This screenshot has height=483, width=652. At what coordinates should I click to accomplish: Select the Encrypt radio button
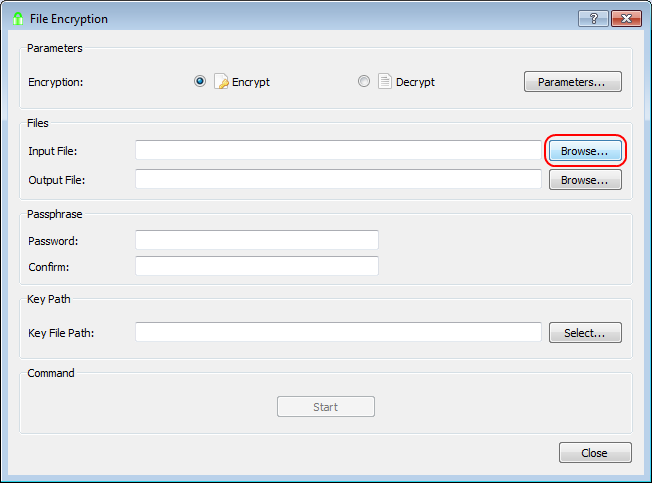[x=200, y=81]
